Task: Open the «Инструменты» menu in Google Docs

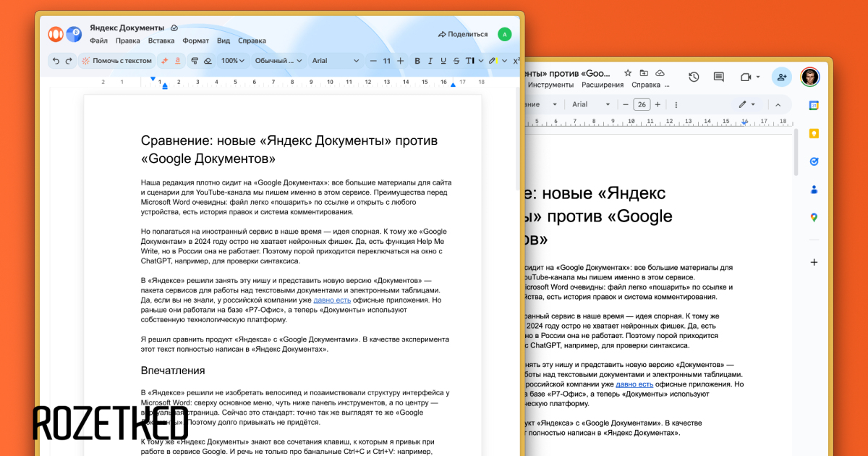Action: click(550, 85)
